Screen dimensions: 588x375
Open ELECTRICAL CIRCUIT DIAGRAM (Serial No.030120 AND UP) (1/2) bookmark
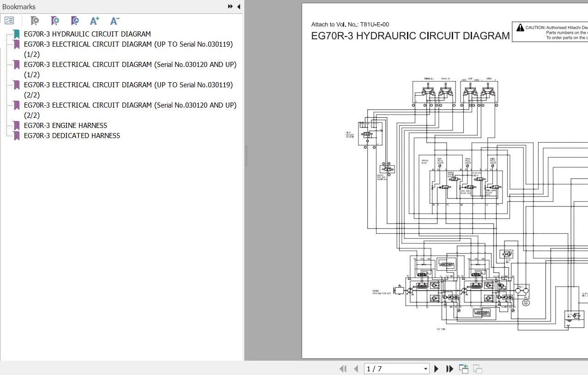(130, 69)
